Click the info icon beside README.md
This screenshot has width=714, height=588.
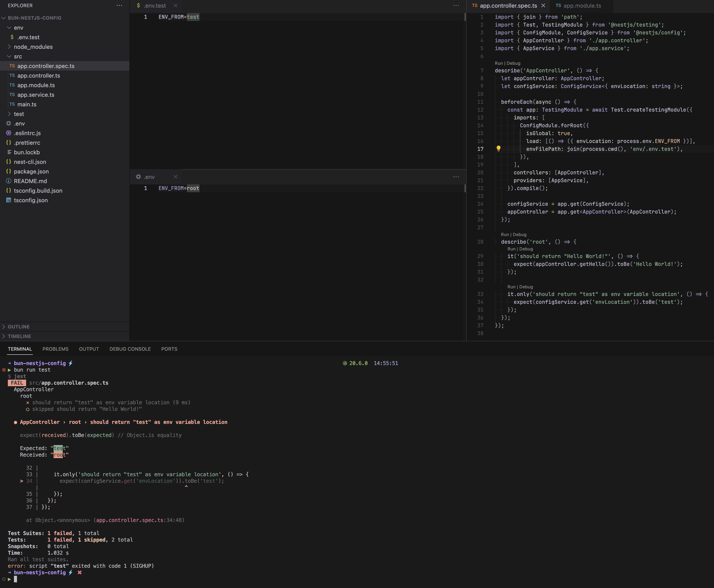pyautogui.click(x=8, y=181)
